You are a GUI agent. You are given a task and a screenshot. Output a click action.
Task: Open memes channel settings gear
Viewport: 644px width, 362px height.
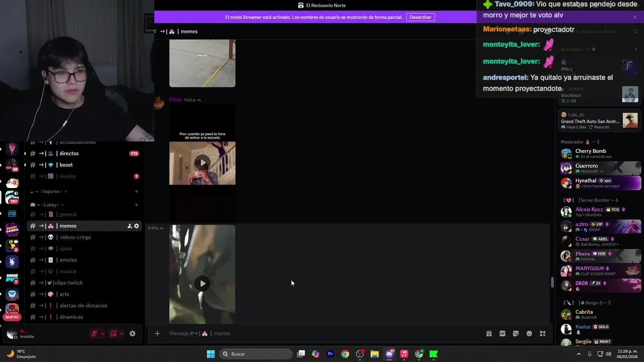pyautogui.click(x=136, y=226)
